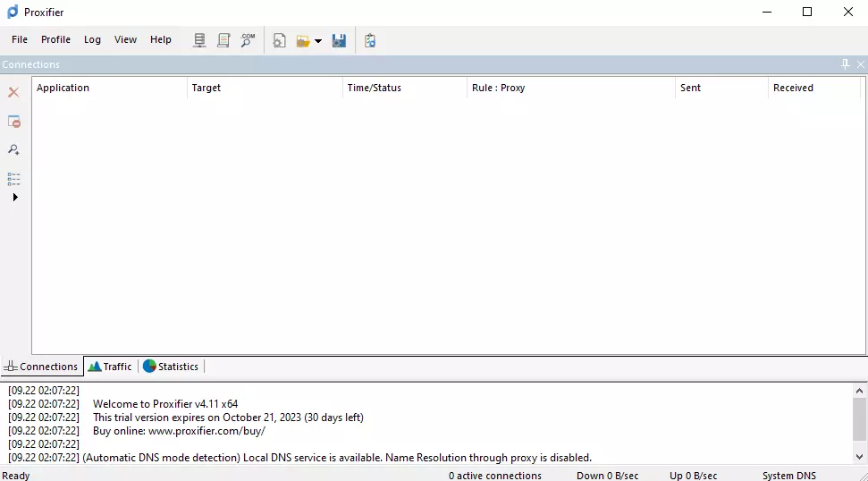Maximize the Proxifier window
The height and width of the screenshot is (481, 868).
click(807, 12)
